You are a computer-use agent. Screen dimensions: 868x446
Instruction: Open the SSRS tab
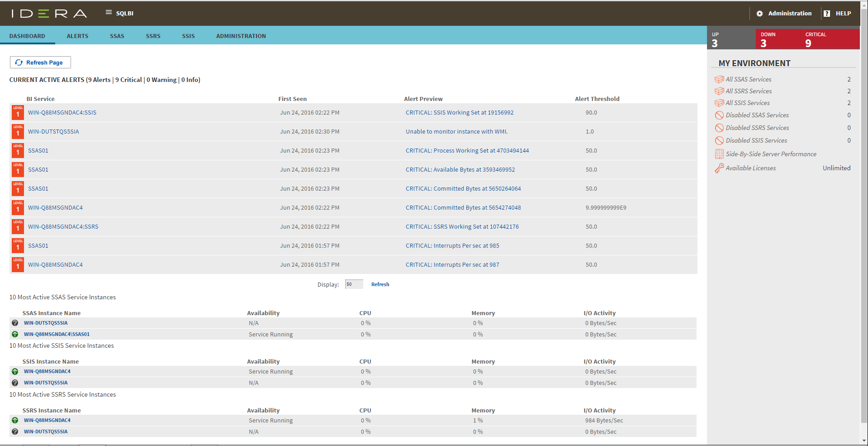point(153,36)
